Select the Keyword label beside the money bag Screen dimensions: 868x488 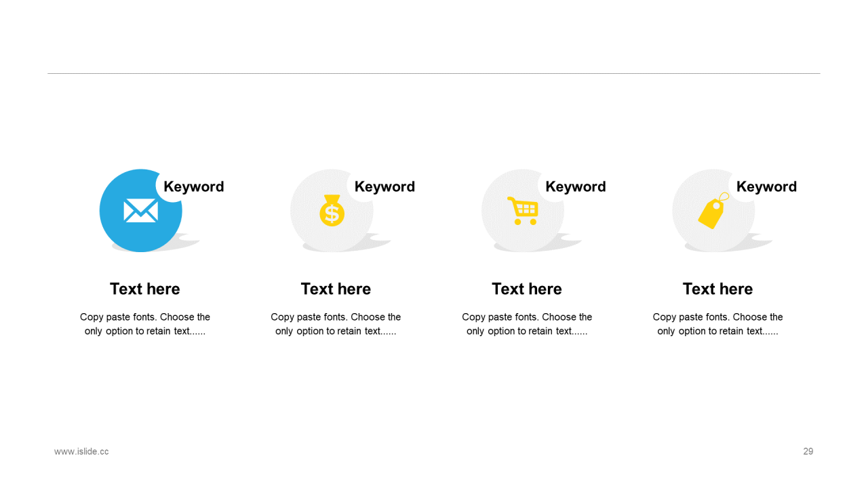(x=384, y=186)
